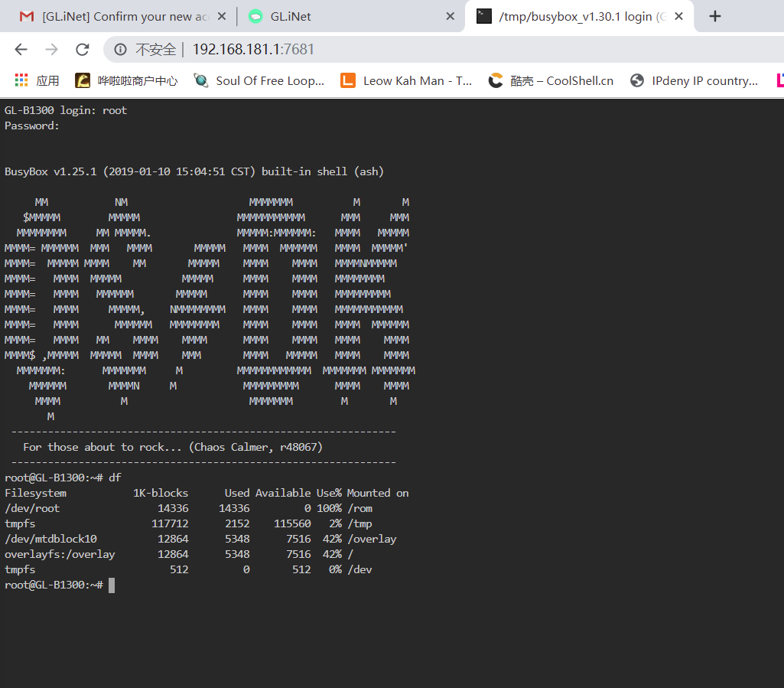Go forward to next page

point(51,50)
